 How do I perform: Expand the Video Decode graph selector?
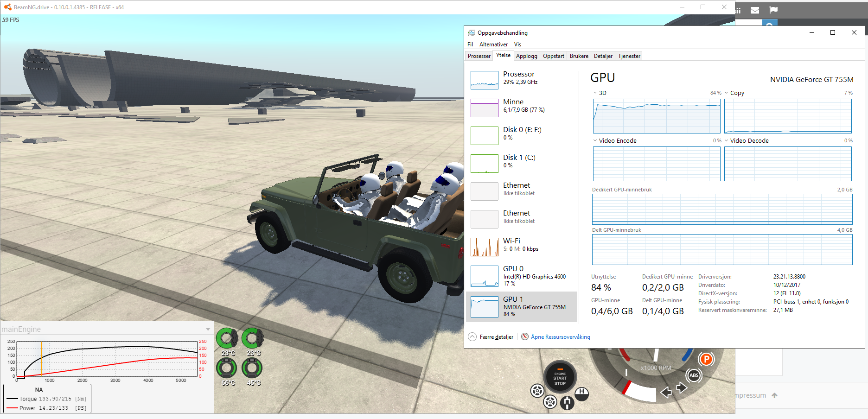[x=726, y=140]
